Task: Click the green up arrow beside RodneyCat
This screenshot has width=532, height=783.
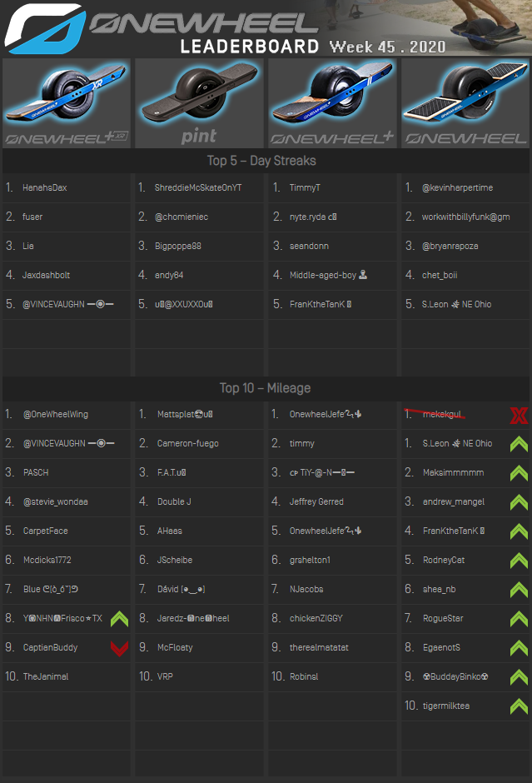Action: tap(518, 561)
